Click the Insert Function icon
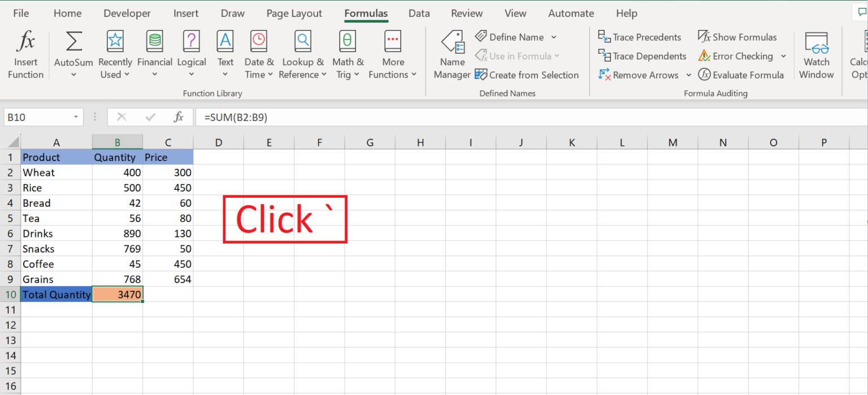868x395 pixels. click(25, 54)
